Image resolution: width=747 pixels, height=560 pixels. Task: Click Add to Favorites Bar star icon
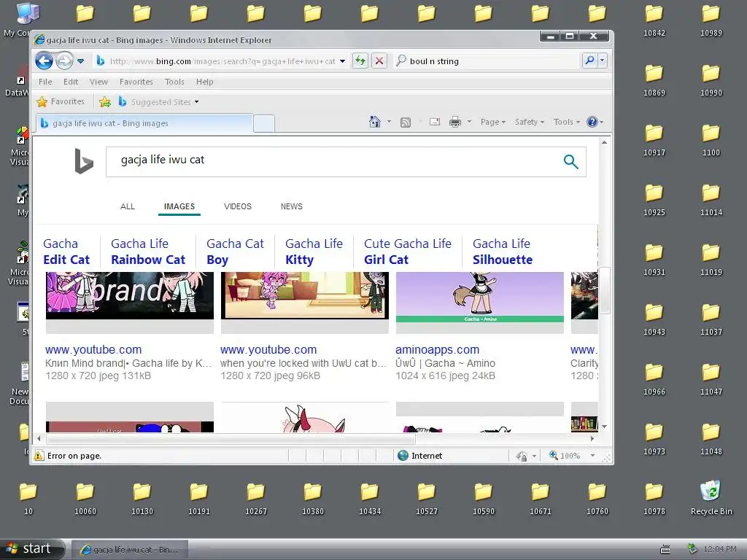tap(105, 102)
